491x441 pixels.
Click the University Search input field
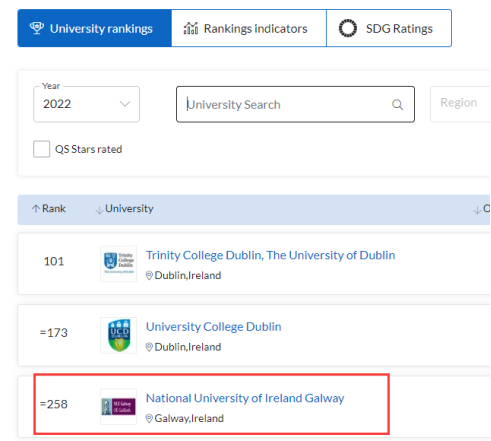click(x=295, y=104)
